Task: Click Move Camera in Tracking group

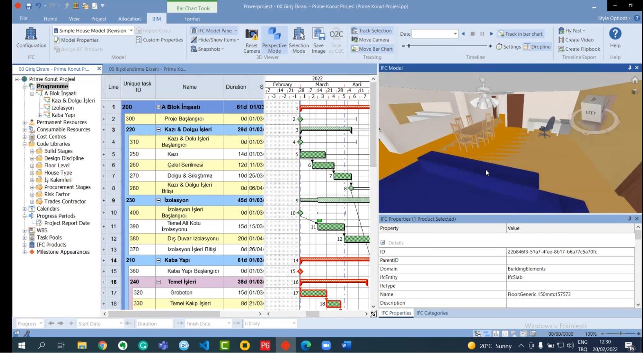Action: [x=370, y=40]
